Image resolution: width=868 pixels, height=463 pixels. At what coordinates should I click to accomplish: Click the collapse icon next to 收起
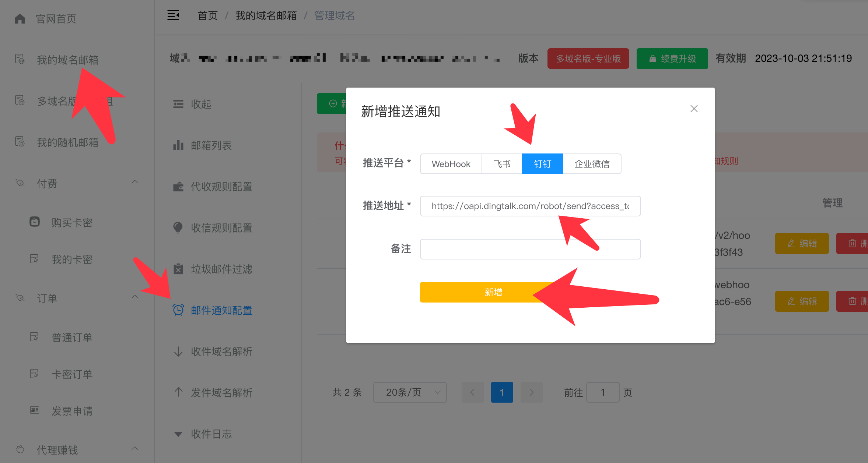[x=178, y=104]
